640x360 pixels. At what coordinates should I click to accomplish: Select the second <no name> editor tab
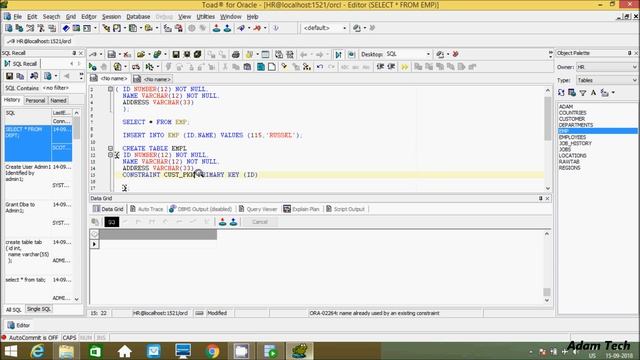[152, 79]
